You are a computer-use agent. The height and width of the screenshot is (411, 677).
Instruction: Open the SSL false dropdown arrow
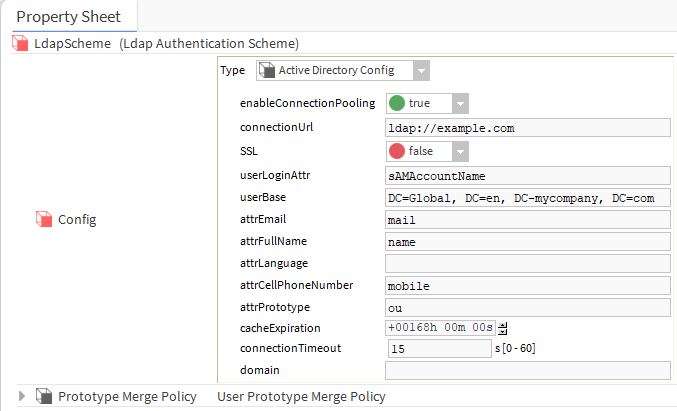pos(460,152)
